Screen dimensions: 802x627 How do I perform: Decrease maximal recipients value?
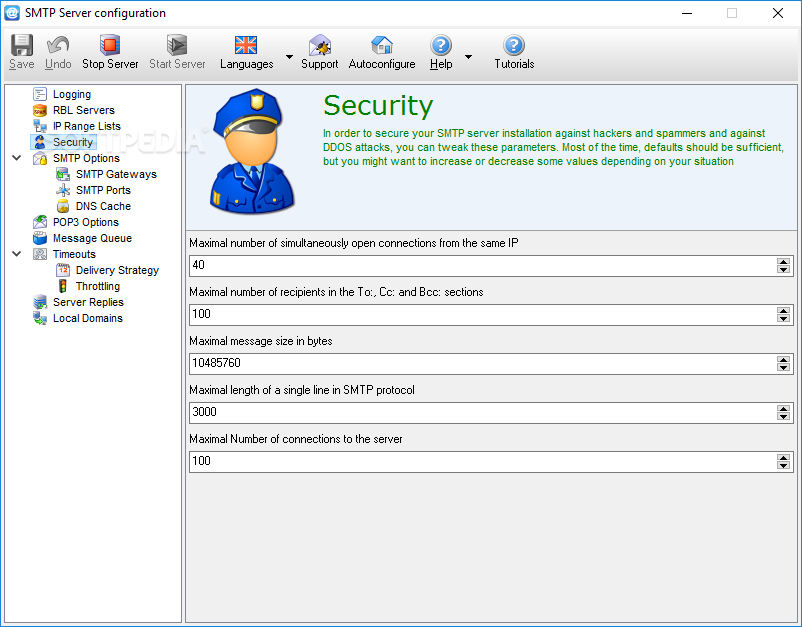click(x=783, y=319)
